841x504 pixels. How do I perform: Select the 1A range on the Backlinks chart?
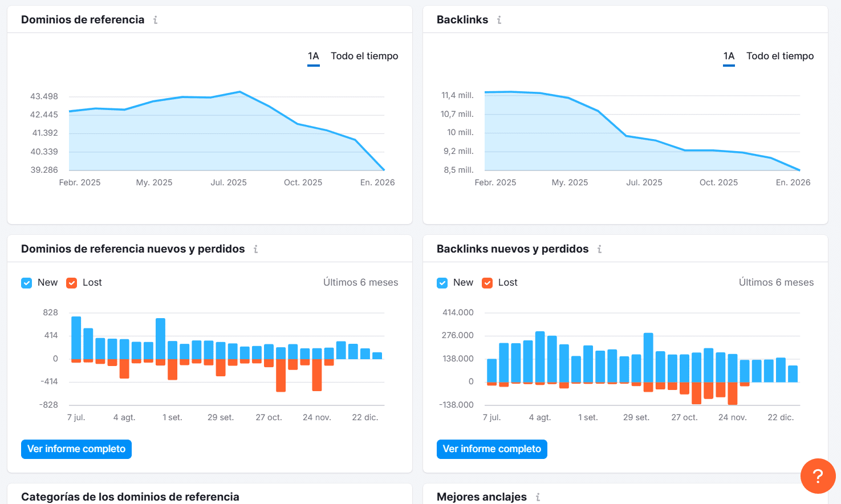pyautogui.click(x=729, y=56)
